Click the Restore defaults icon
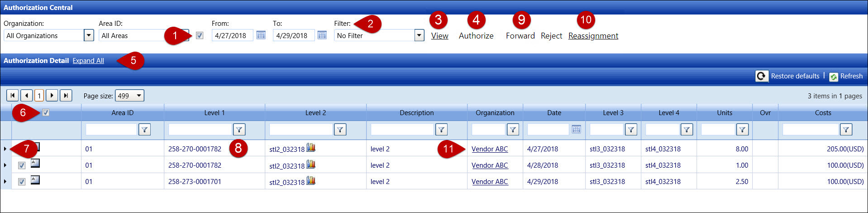This screenshot has height=213, width=868. coord(762,76)
